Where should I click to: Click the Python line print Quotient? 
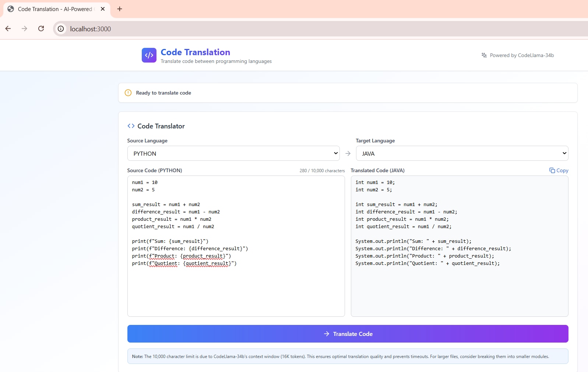tap(184, 263)
